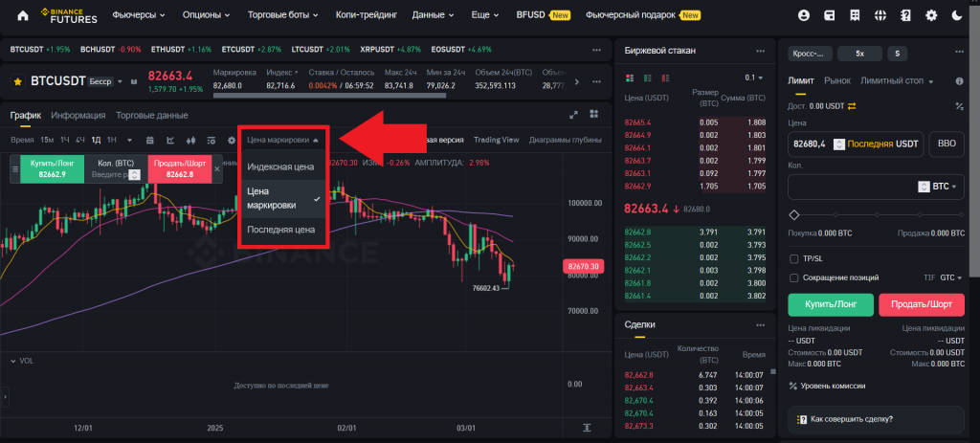Show only bids order book view
The height and width of the screenshot is (443, 980).
pyautogui.click(x=648, y=78)
